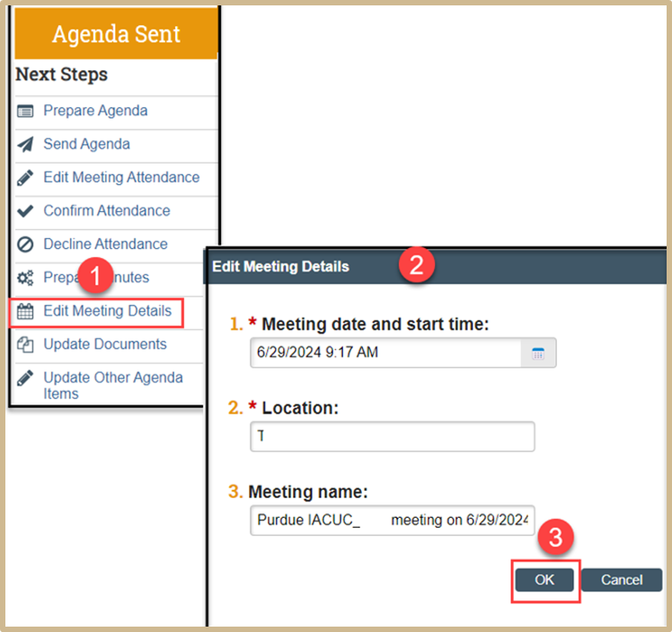The height and width of the screenshot is (632, 672).
Task: Click the Location text field
Action: click(393, 436)
